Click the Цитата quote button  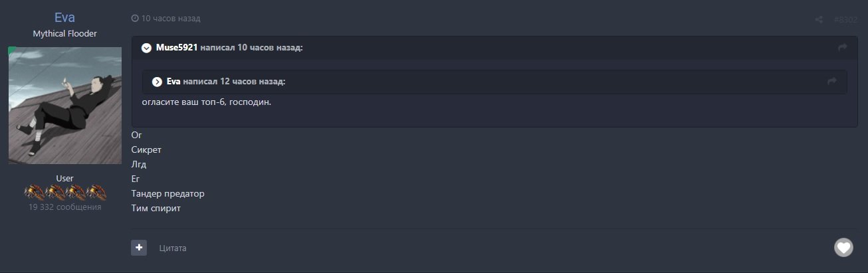pos(173,248)
